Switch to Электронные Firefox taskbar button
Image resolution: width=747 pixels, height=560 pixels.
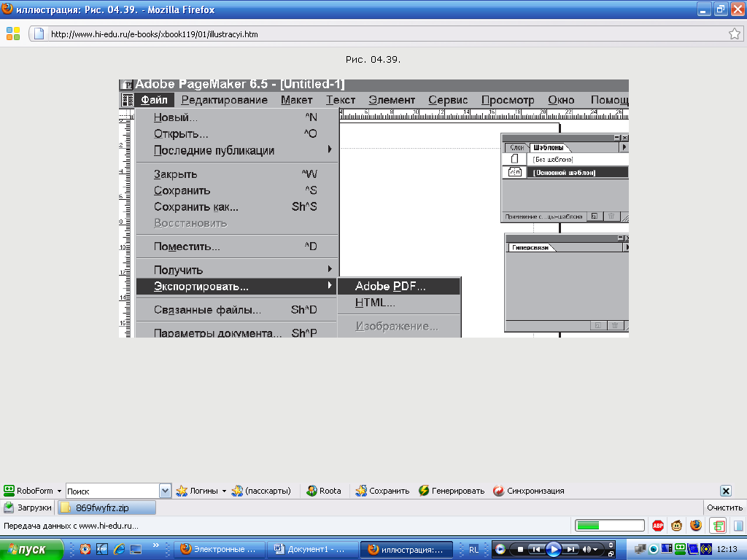point(219,550)
